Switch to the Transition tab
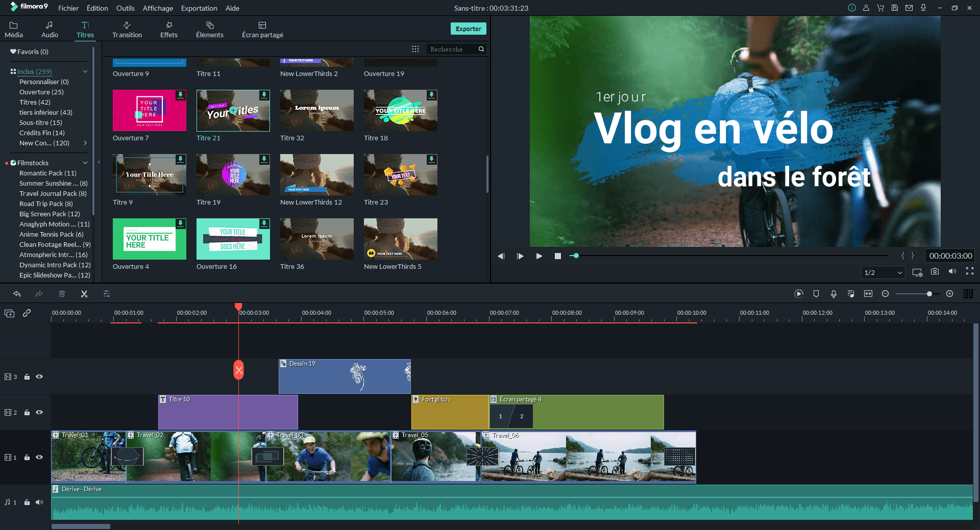This screenshot has width=980, height=530. pyautogui.click(x=127, y=30)
